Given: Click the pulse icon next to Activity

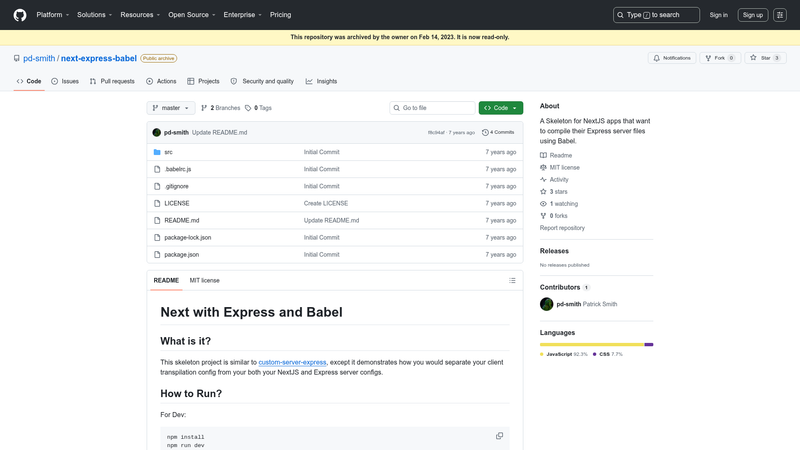Looking at the screenshot, I should pyautogui.click(x=543, y=180).
